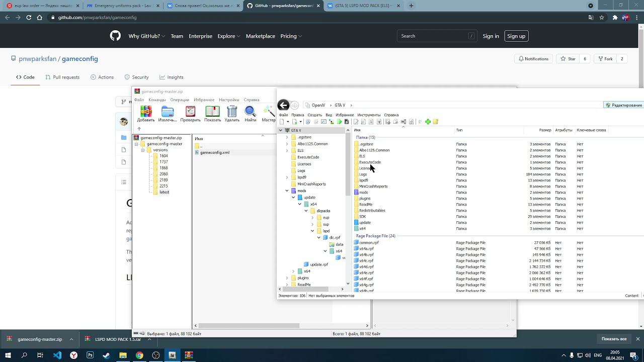The height and width of the screenshot is (362, 644).
Task: Open Yandex Browser from taskbar
Action: point(74,355)
